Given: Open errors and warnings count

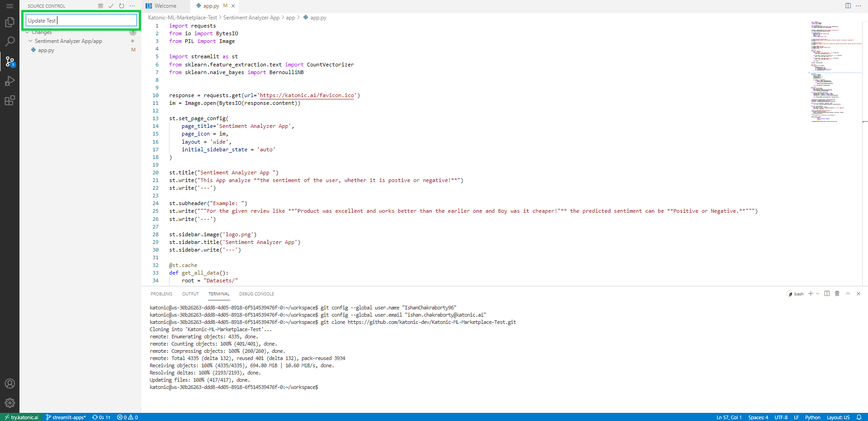Looking at the screenshot, I should [x=127, y=417].
